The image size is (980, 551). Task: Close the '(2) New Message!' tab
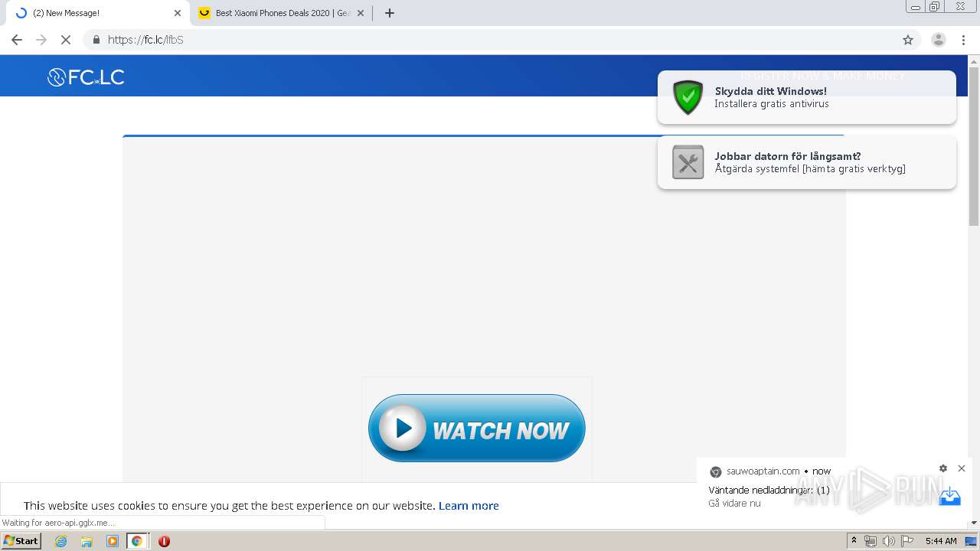[178, 13]
